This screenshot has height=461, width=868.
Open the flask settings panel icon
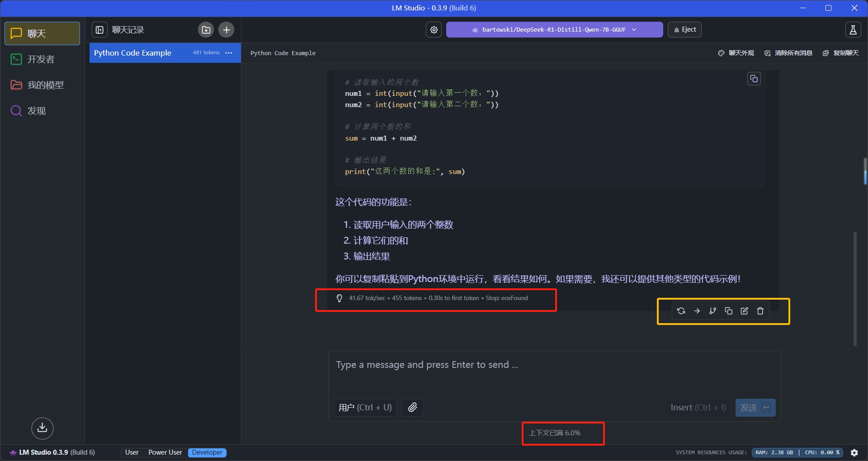pos(853,30)
